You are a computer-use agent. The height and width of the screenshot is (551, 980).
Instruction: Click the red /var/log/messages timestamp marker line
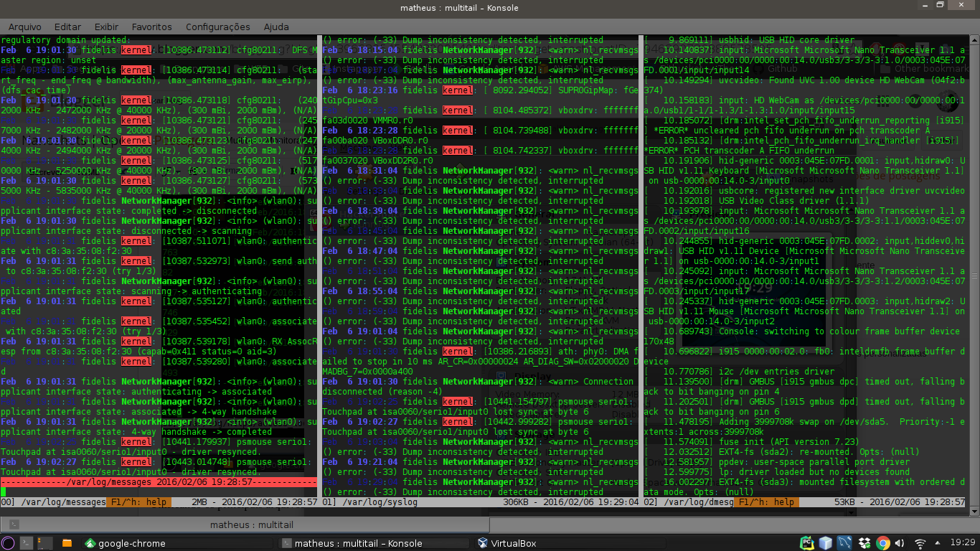click(x=159, y=482)
